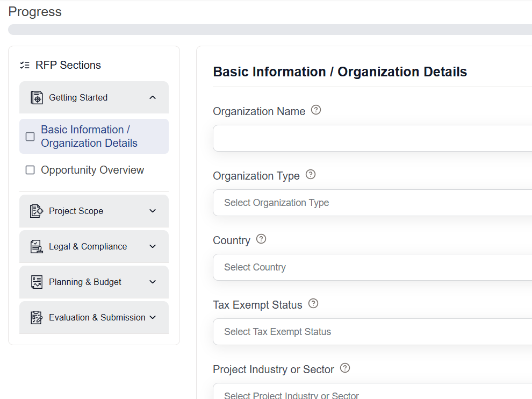532x399 pixels.
Task: Click the Evaluation & Submission clipboard icon
Action: click(37, 317)
